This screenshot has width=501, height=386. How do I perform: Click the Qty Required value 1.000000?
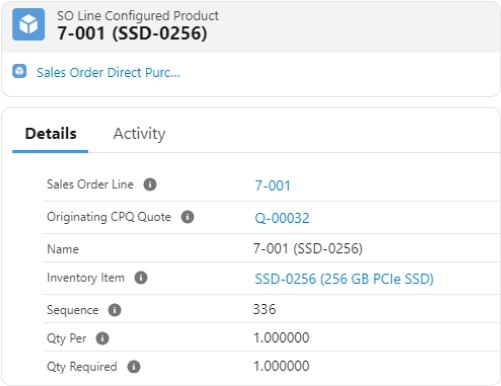281,366
